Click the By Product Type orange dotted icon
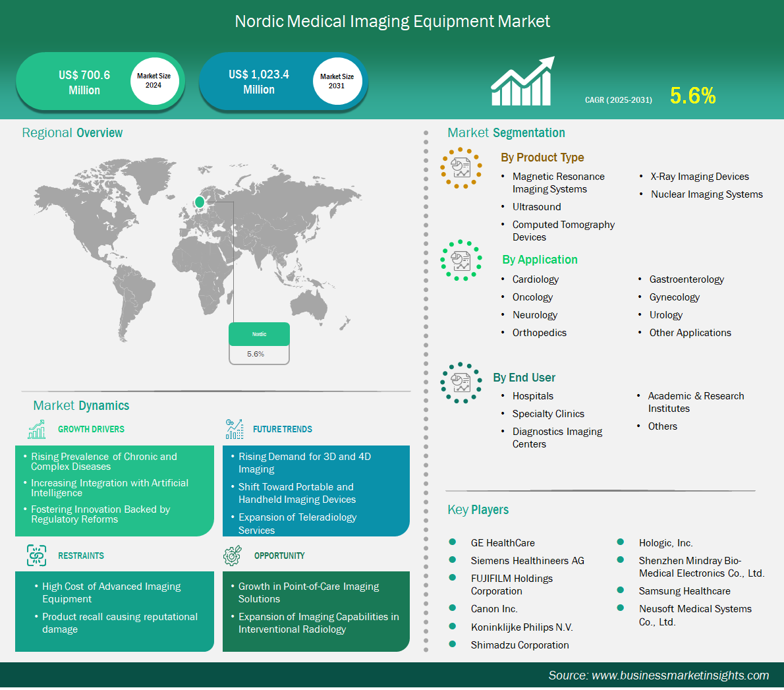Image resolution: width=784 pixels, height=690 pixels. tap(461, 168)
